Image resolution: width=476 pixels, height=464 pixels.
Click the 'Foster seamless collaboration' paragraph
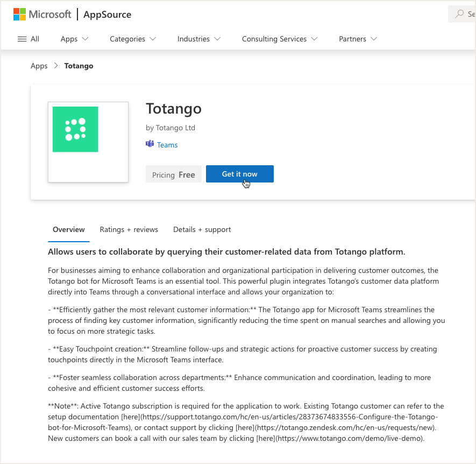[x=239, y=383]
